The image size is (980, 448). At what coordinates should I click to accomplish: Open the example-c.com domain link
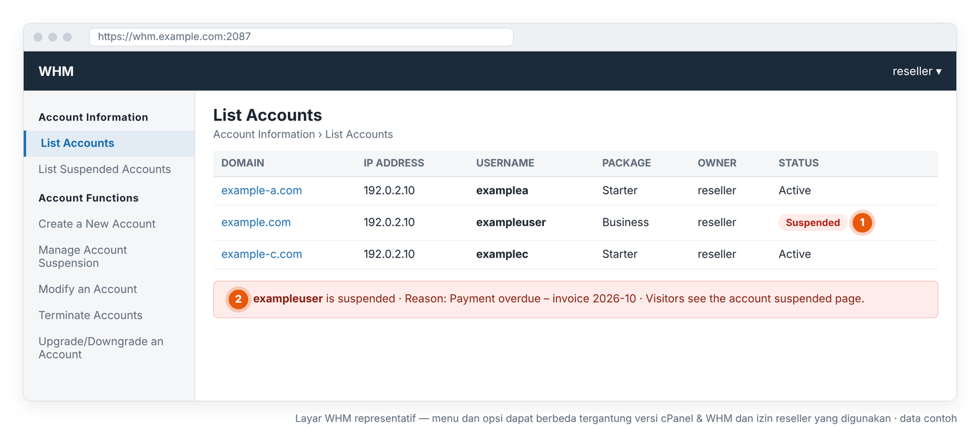[262, 254]
